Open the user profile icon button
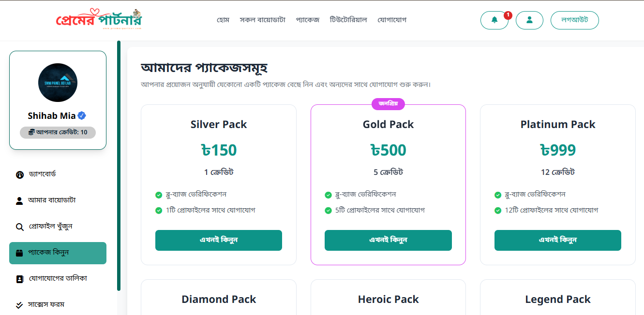 (x=529, y=20)
